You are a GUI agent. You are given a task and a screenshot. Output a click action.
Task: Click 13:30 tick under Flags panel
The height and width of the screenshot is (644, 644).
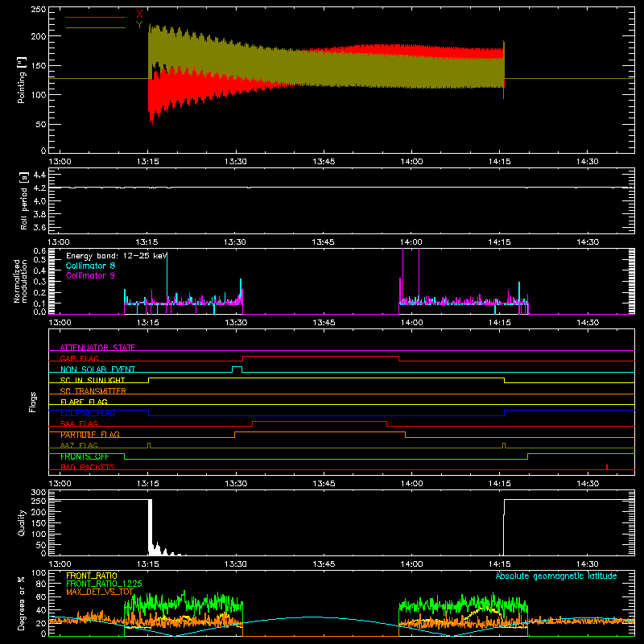pos(236,484)
